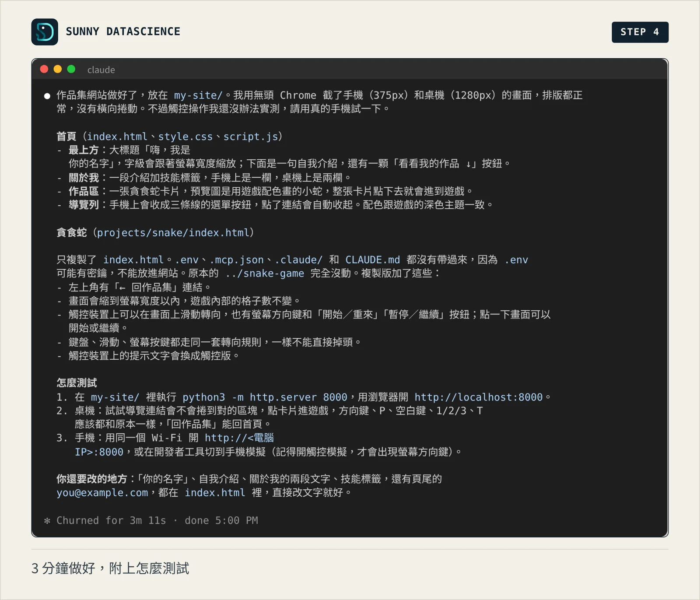The image size is (700, 600).
Task: Click the ../snake-game path
Action: pos(265,274)
